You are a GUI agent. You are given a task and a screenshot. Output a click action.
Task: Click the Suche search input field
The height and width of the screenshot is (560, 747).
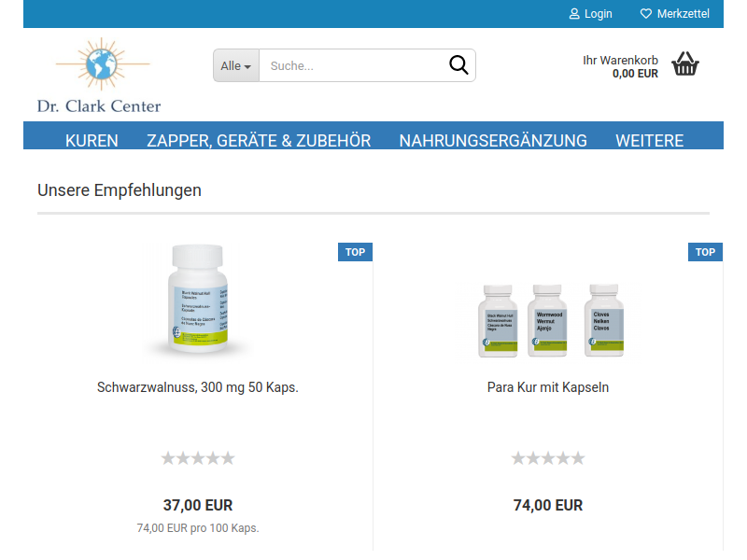click(353, 65)
